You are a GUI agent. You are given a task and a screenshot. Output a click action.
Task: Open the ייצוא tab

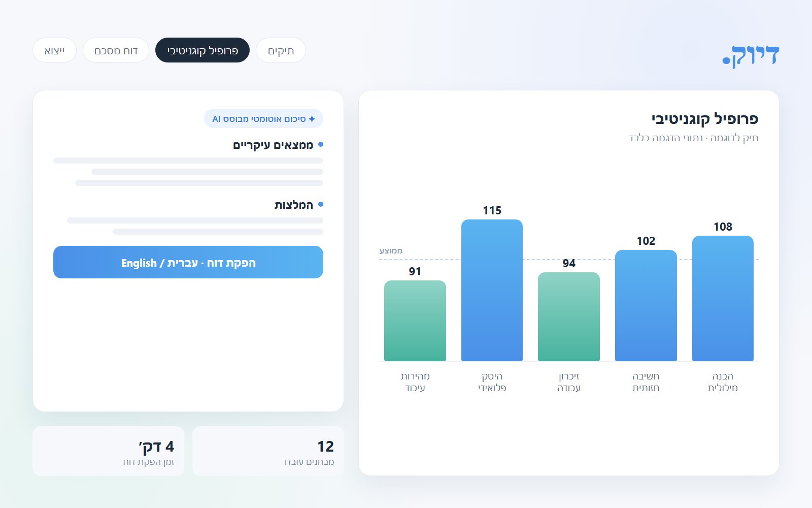54,50
